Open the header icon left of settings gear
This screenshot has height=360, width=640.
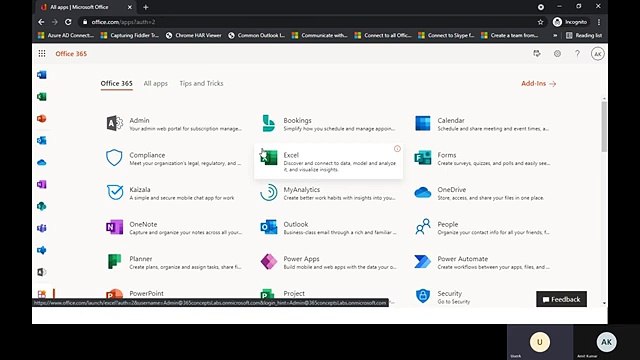coord(537,53)
